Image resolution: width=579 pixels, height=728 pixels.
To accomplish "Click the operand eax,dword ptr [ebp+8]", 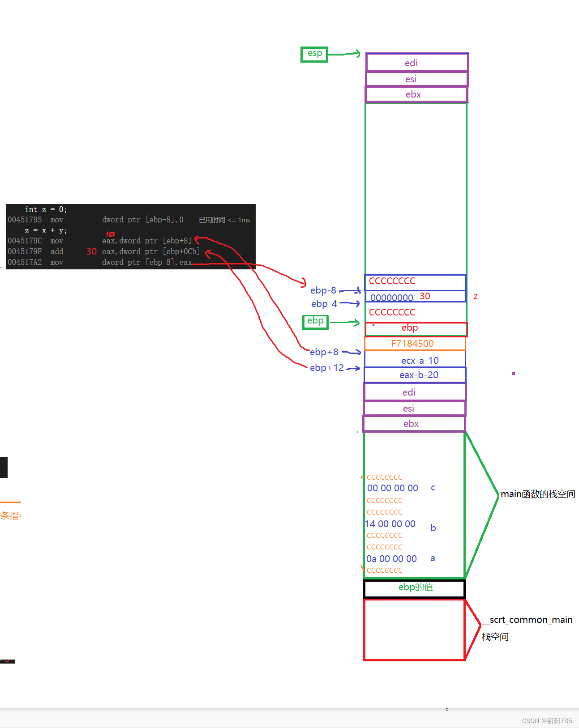I will 147,241.
